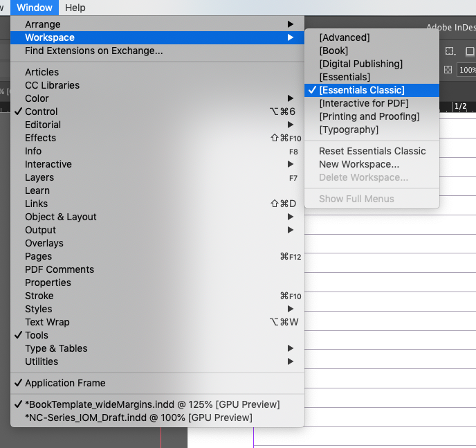Switch to the BookTemplate_wideMargins.indd document
This screenshot has height=448, width=476.
tap(157, 404)
